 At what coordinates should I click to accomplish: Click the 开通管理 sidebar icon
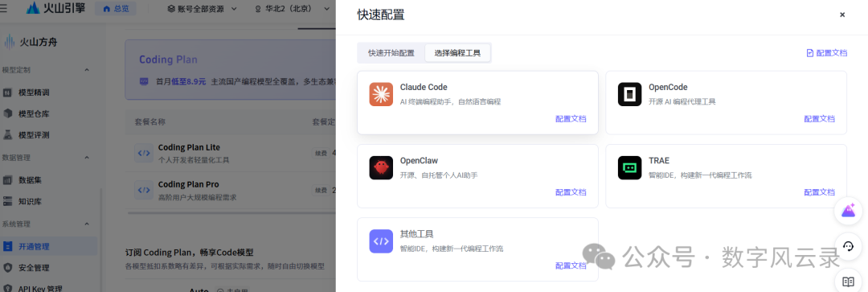[x=8, y=246]
